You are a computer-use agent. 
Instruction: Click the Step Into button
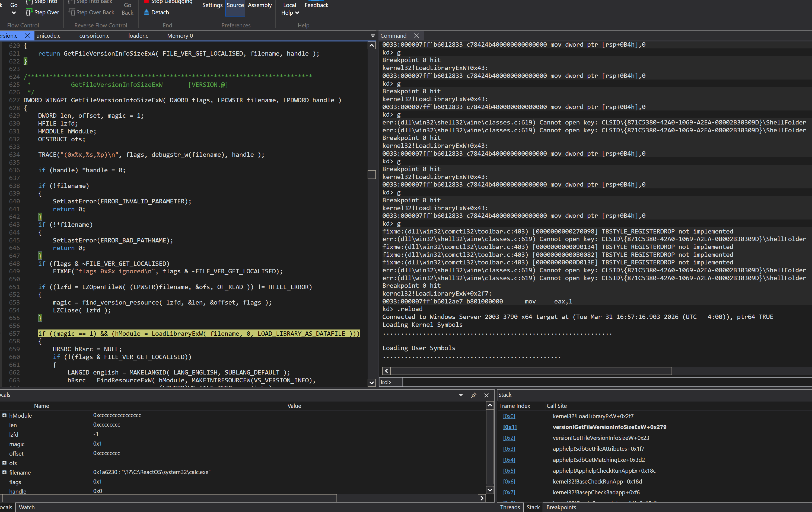pyautogui.click(x=42, y=2)
